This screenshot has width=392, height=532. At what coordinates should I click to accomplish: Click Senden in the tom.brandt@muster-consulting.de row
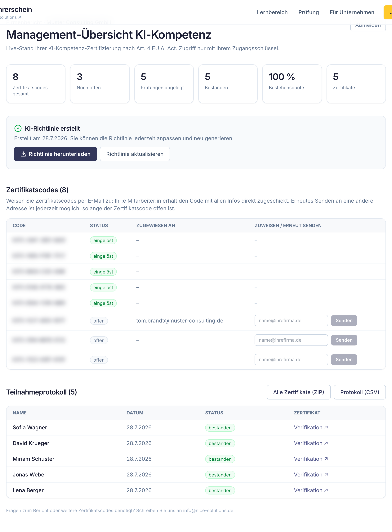[x=344, y=320]
